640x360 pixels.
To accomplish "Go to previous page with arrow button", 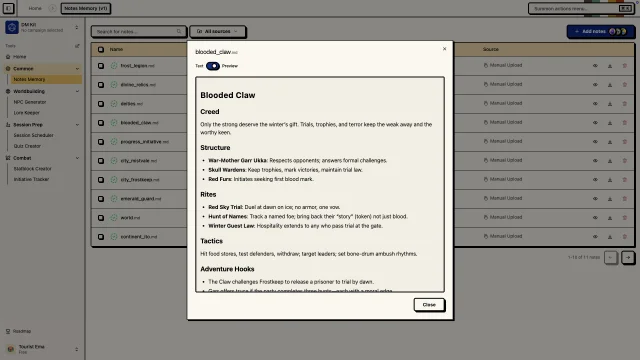I will pyautogui.click(x=611, y=257).
